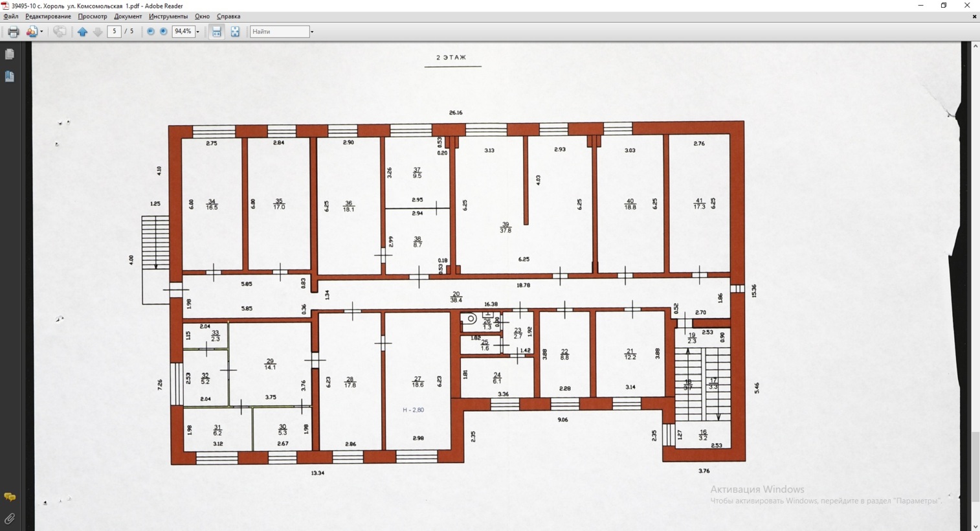The height and width of the screenshot is (531, 980).
Task: Go to previous page with blue up arrow
Action: (82, 32)
